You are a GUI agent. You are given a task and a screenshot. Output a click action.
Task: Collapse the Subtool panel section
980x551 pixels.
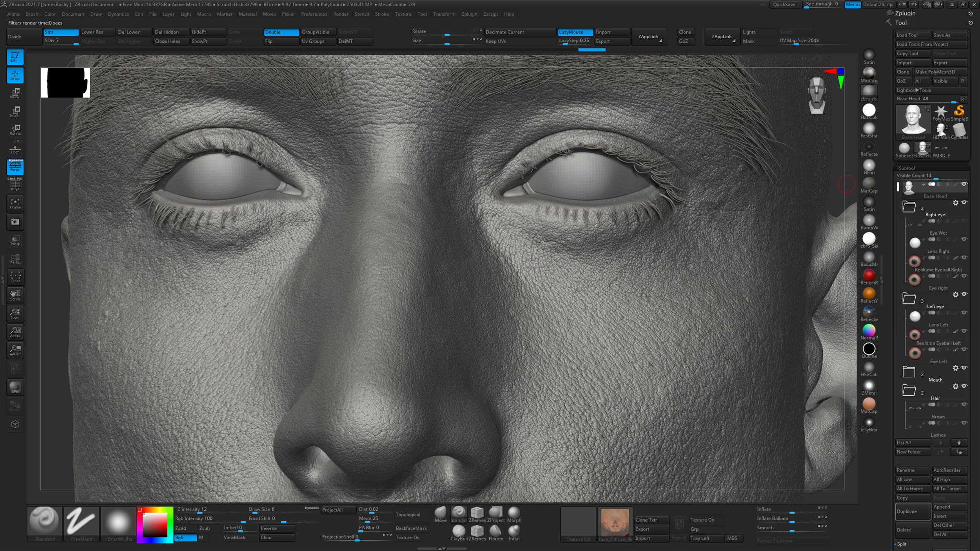click(x=907, y=168)
